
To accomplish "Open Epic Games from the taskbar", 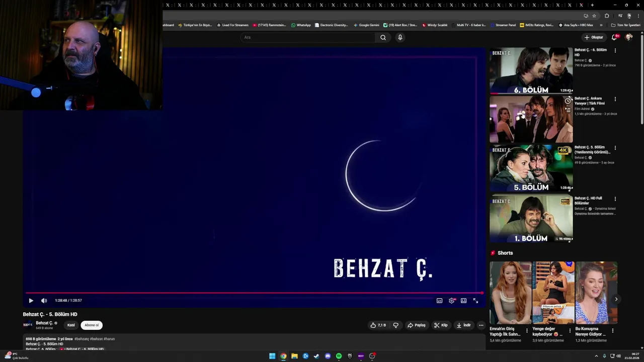I will pyautogui.click(x=350, y=356).
